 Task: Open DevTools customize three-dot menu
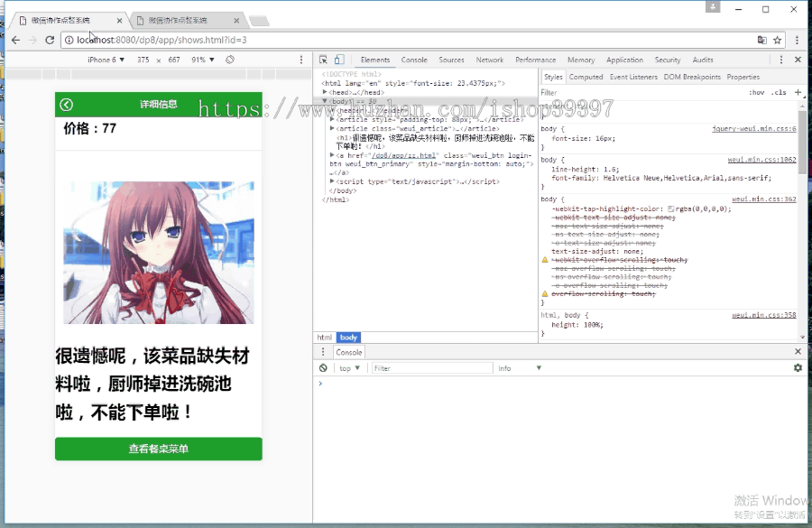pos(781,60)
